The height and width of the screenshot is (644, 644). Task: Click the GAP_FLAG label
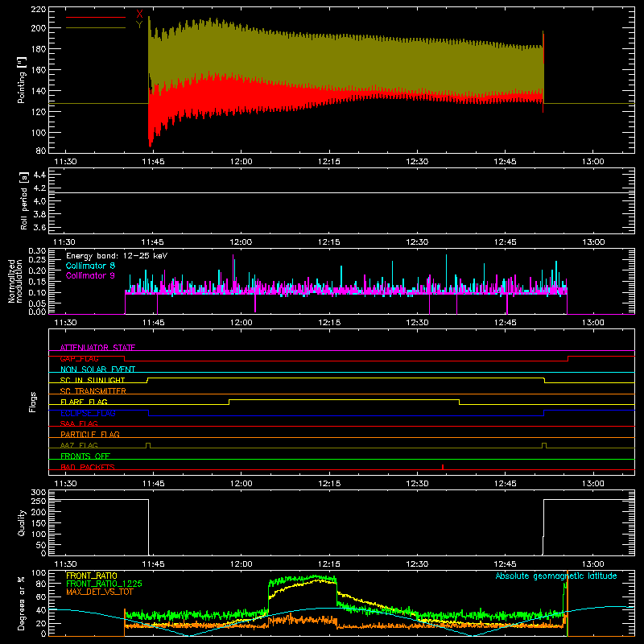(79, 358)
